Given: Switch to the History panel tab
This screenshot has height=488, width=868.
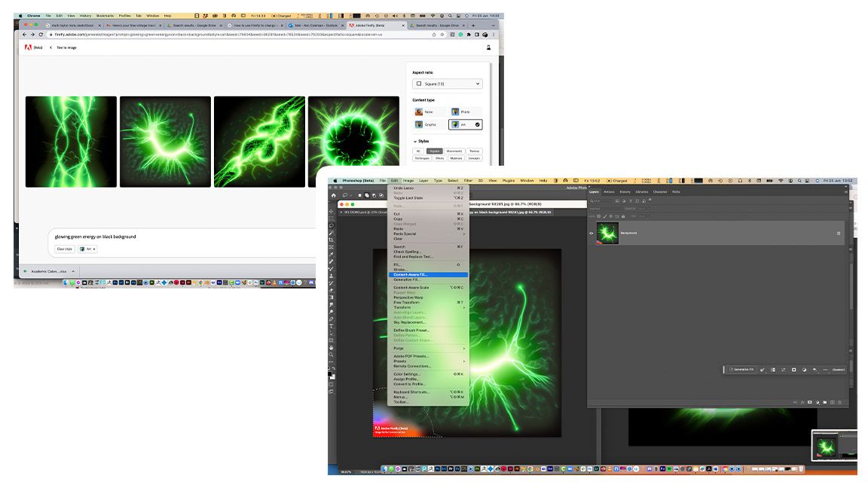Looking at the screenshot, I should point(625,192).
